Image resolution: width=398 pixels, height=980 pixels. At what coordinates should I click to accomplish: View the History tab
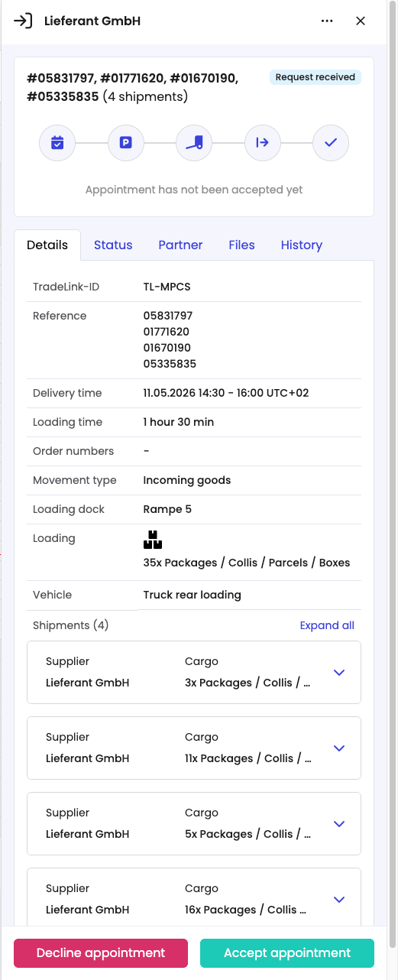click(x=301, y=245)
